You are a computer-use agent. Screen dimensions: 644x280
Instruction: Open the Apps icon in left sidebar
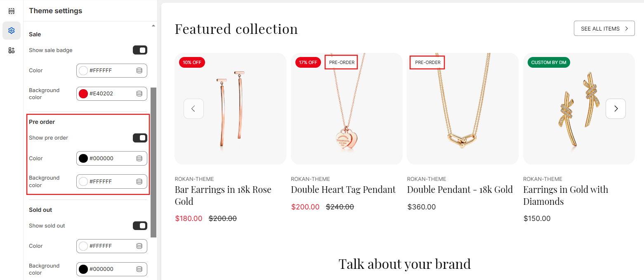[x=12, y=50]
